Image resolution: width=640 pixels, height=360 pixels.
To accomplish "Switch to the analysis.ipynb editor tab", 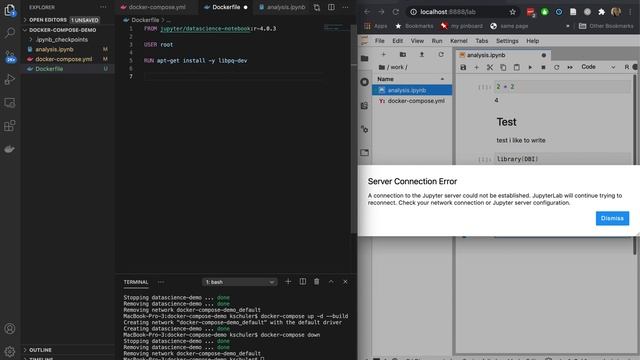I will point(282,7).
